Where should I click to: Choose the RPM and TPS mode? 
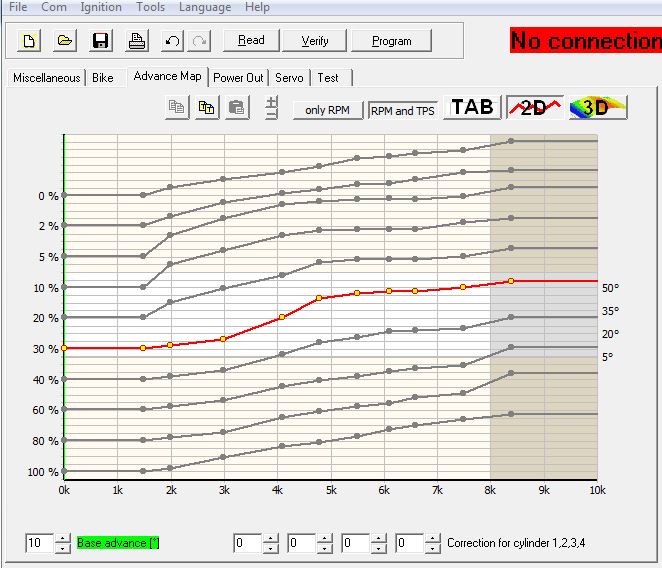[402, 111]
